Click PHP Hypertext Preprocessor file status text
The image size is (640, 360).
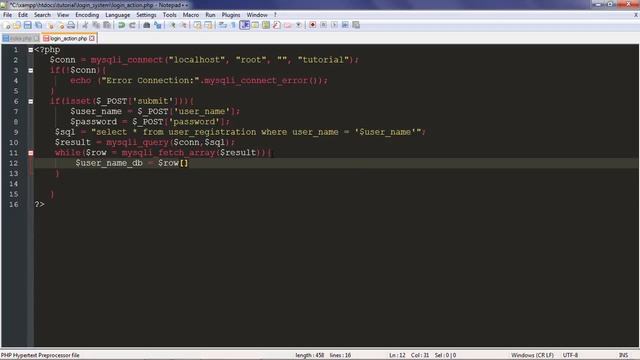tap(40, 355)
